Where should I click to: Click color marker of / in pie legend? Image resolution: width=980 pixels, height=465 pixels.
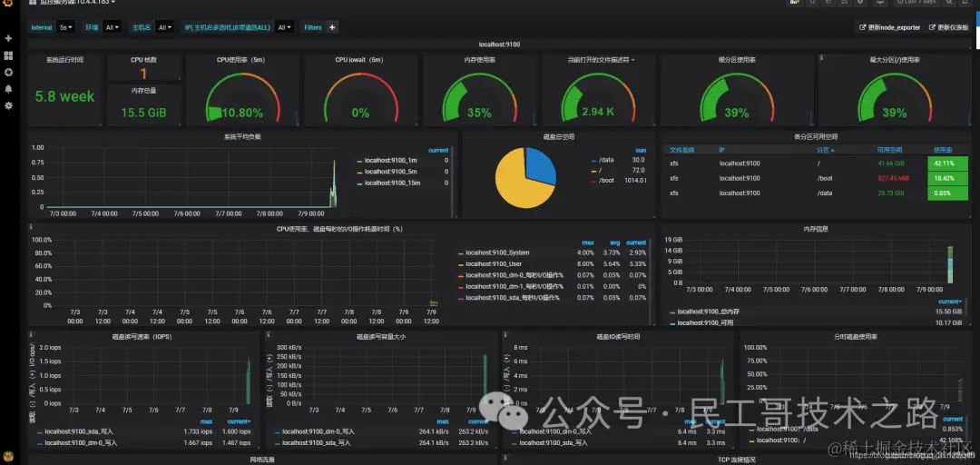(593, 170)
